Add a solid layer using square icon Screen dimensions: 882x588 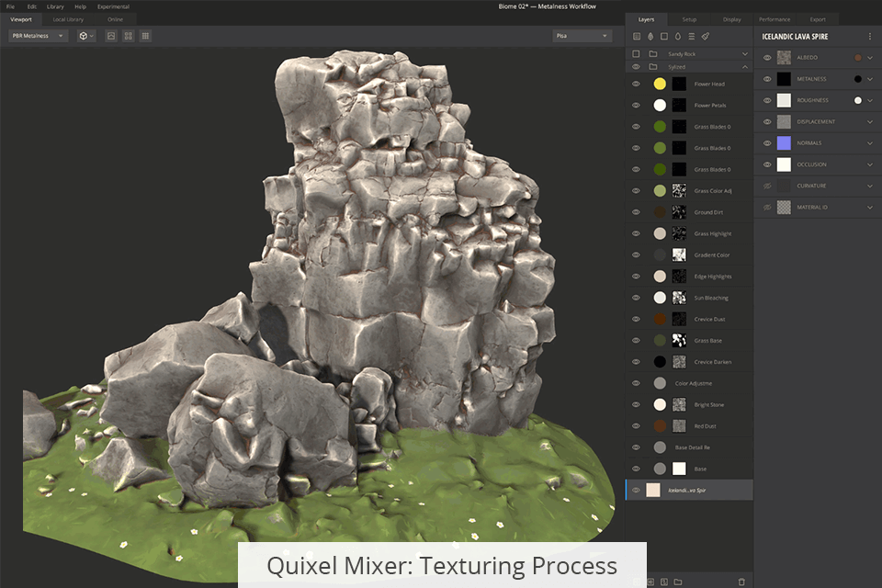[x=663, y=36]
